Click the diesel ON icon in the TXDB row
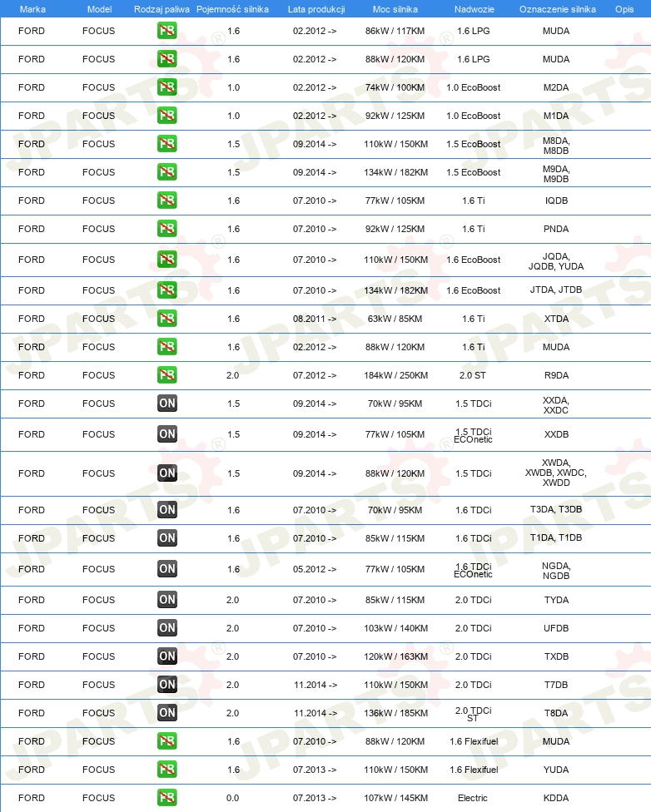The image size is (651, 812). coord(166,656)
